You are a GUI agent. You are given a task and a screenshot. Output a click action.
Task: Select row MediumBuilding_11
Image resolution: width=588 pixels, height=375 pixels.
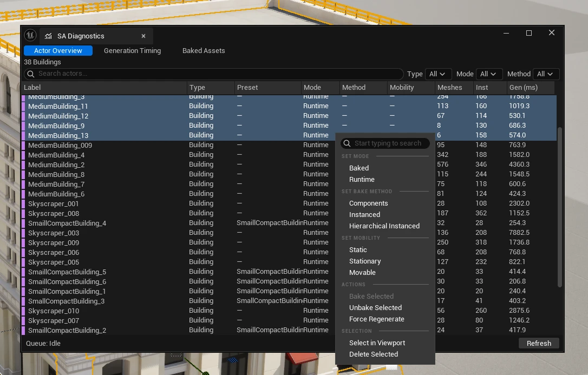(x=289, y=106)
